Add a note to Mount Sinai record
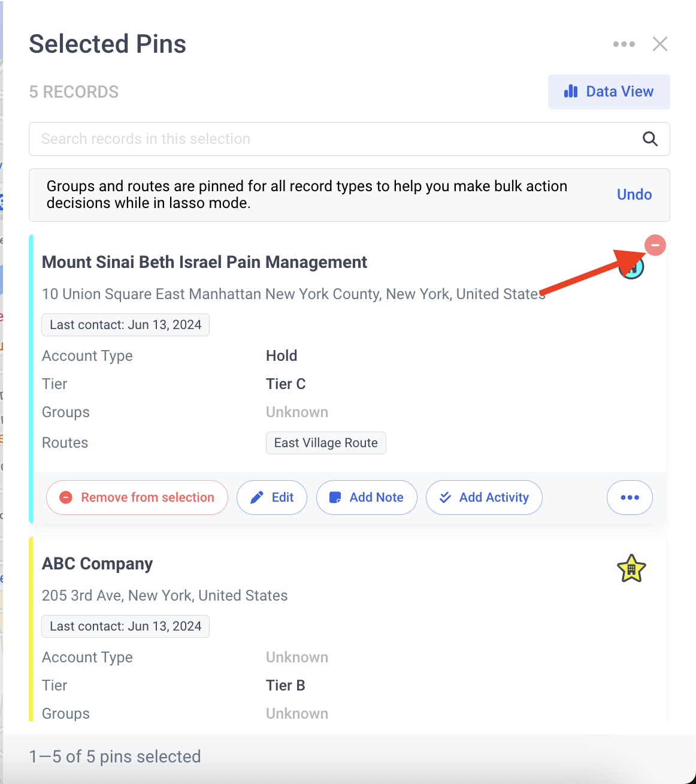Image resolution: width=696 pixels, height=784 pixels. coord(367,497)
